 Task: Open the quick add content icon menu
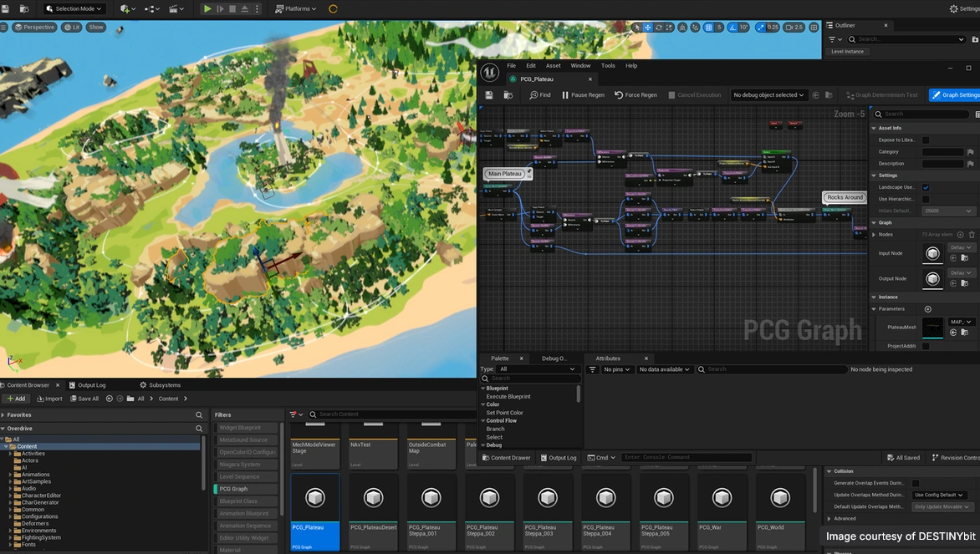pos(126,8)
